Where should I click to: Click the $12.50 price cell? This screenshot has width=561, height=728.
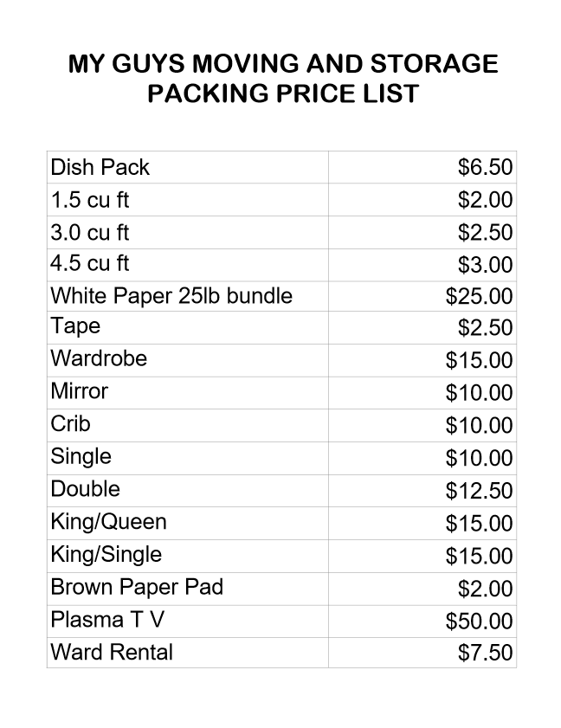click(x=422, y=491)
